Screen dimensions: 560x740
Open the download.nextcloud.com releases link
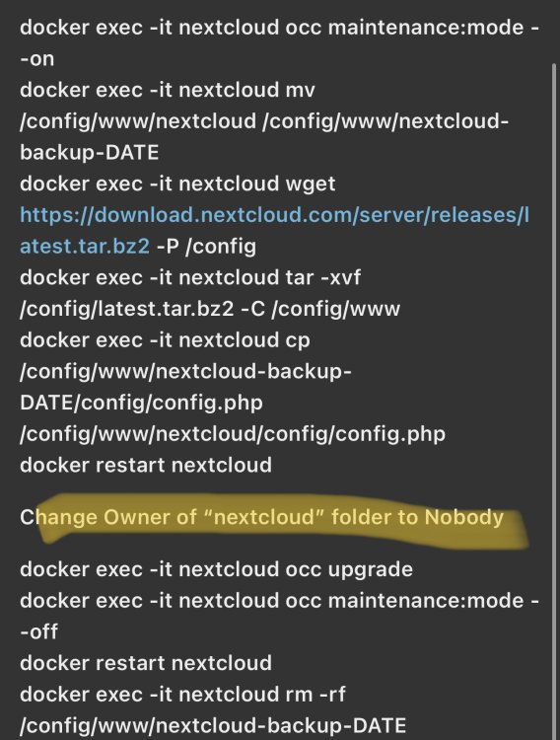pyautogui.click(x=274, y=215)
